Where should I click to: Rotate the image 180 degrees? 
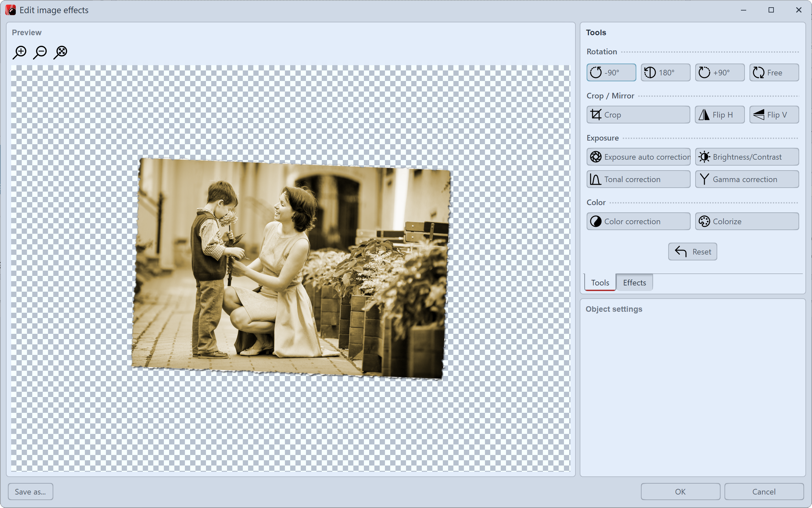665,72
